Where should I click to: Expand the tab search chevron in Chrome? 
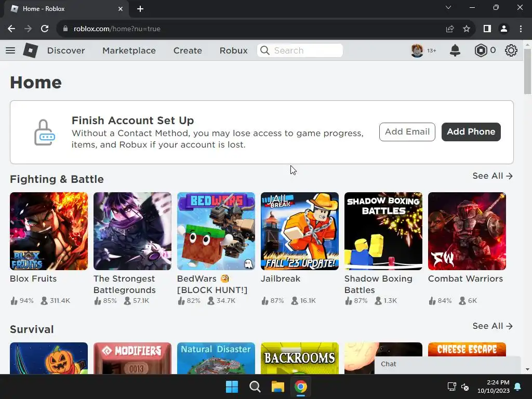point(448,7)
